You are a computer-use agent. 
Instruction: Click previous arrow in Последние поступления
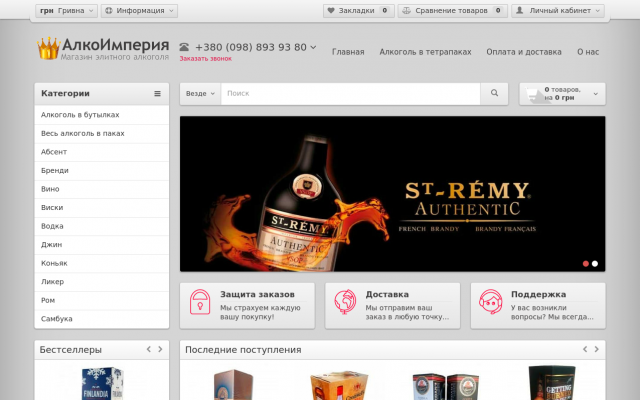point(585,349)
